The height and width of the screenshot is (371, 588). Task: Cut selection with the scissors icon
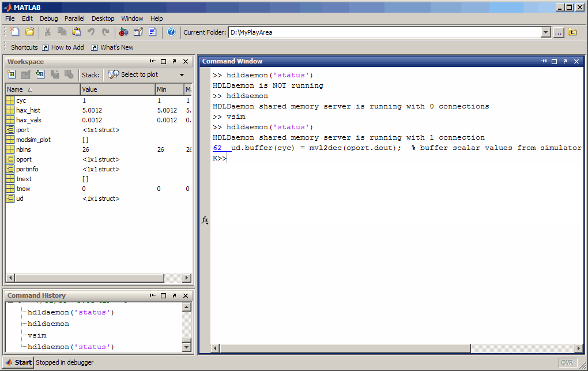(x=47, y=32)
